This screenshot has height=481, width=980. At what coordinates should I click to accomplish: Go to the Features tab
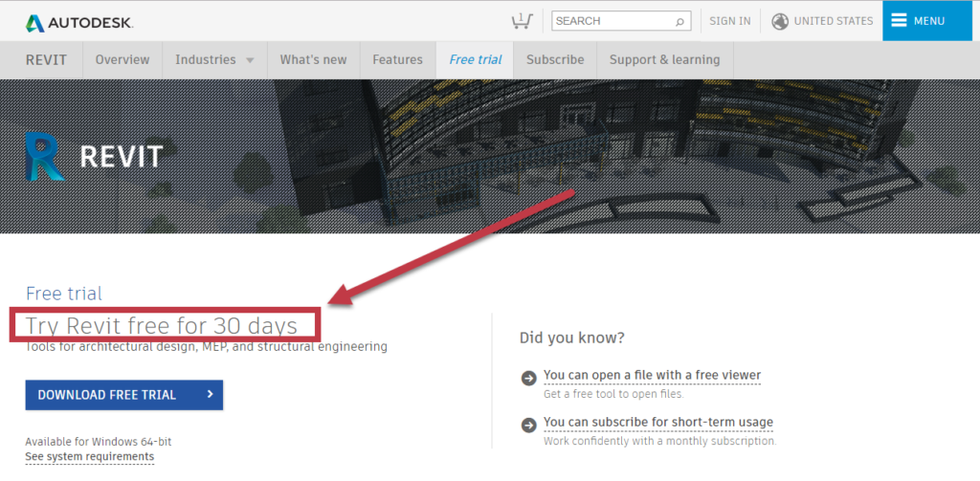tap(397, 60)
